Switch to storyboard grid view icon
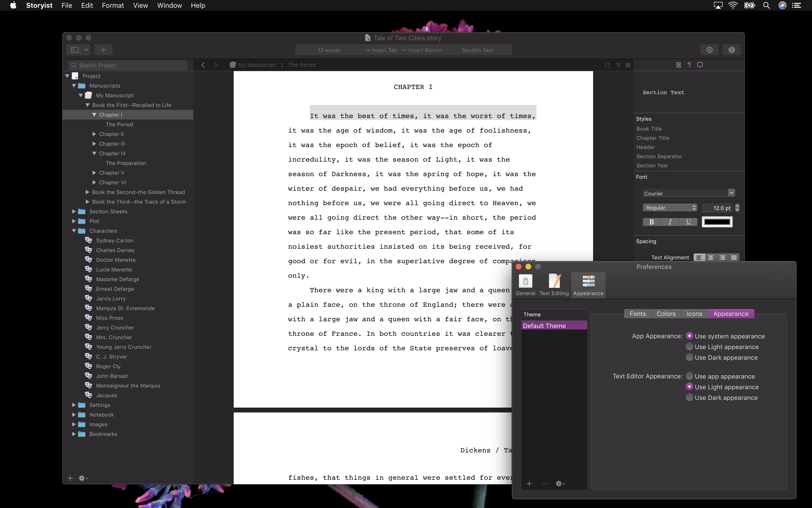812x508 pixels. 628,65
